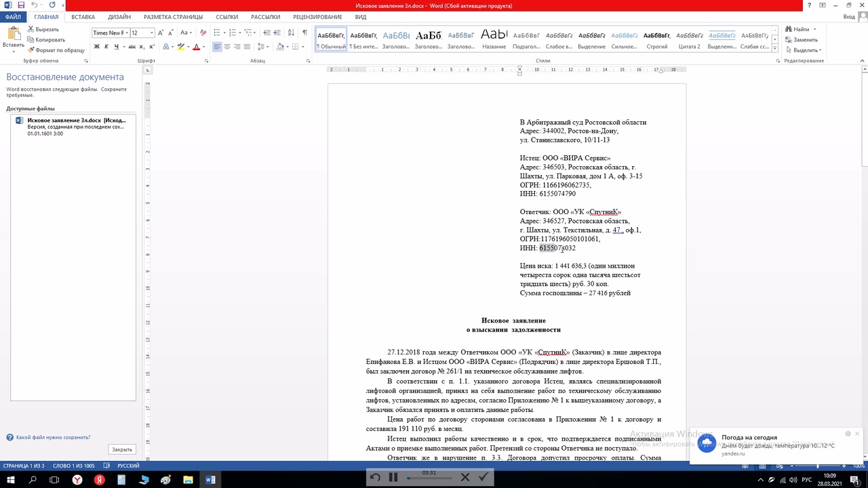Image resolution: width=868 pixels, height=488 pixels.
Task: Switch to the РЕЦЕНЗИРОВАНИЕ tab
Action: coord(317,17)
